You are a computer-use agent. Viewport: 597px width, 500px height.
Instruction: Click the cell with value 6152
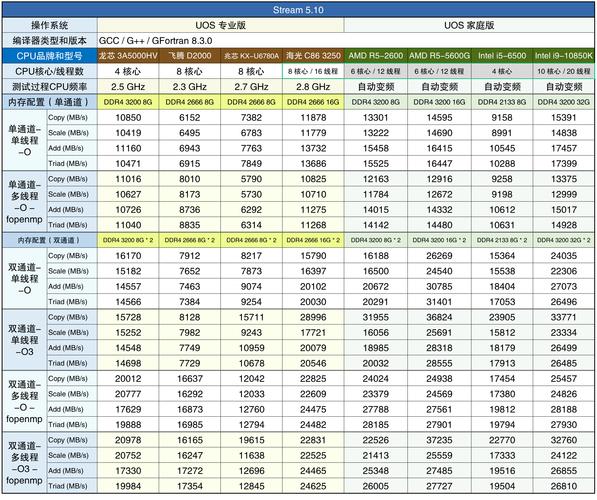[x=190, y=117]
